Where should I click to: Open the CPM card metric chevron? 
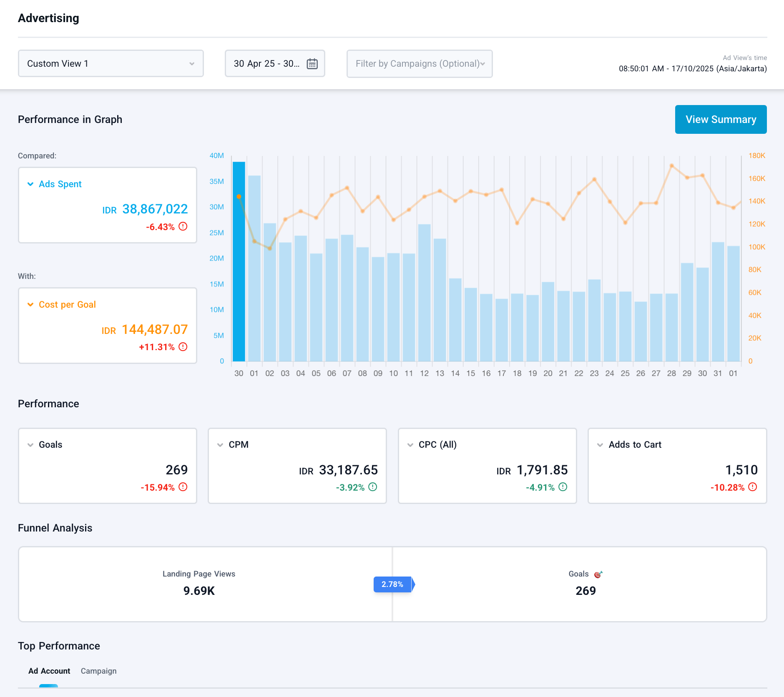[x=220, y=445]
